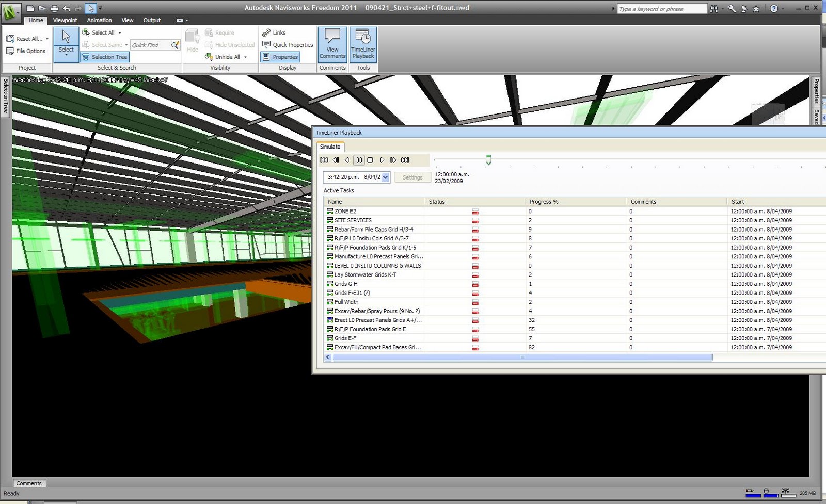This screenshot has height=504, width=826.
Task: Switch to the Viewpoint ribbon tab
Action: tap(65, 20)
